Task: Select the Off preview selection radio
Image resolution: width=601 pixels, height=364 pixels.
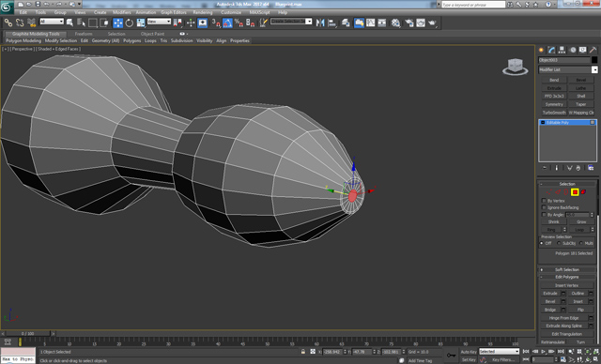Action: [542, 243]
